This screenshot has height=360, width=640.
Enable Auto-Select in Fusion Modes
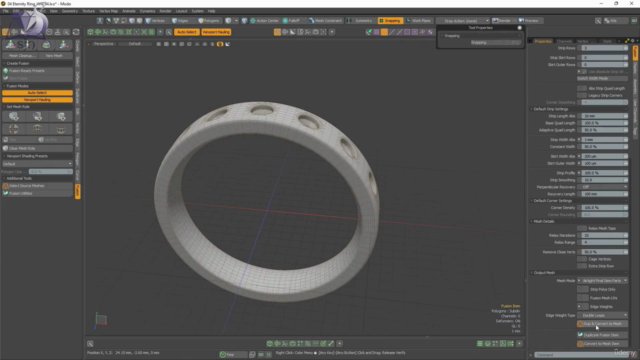tap(37, 93)
